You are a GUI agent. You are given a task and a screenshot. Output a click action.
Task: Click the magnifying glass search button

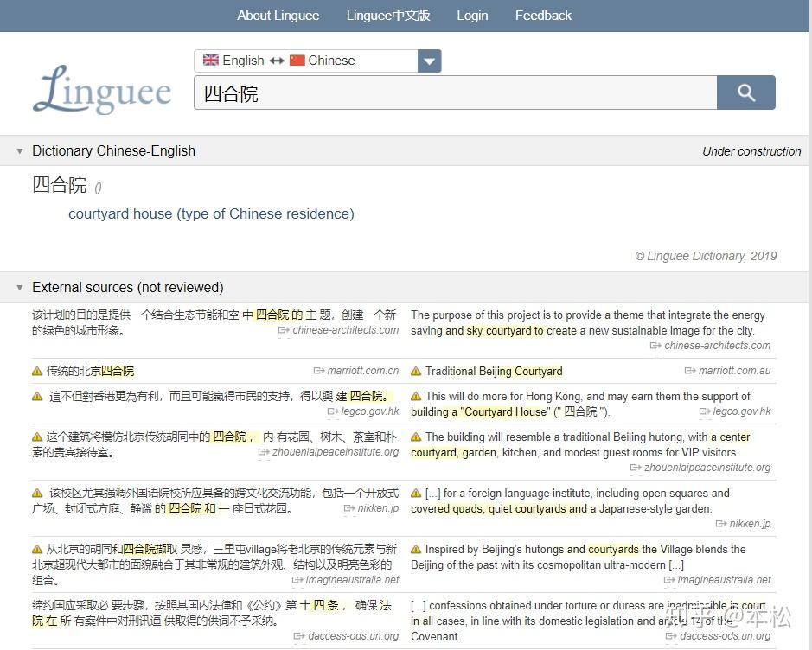click(745, 92)
